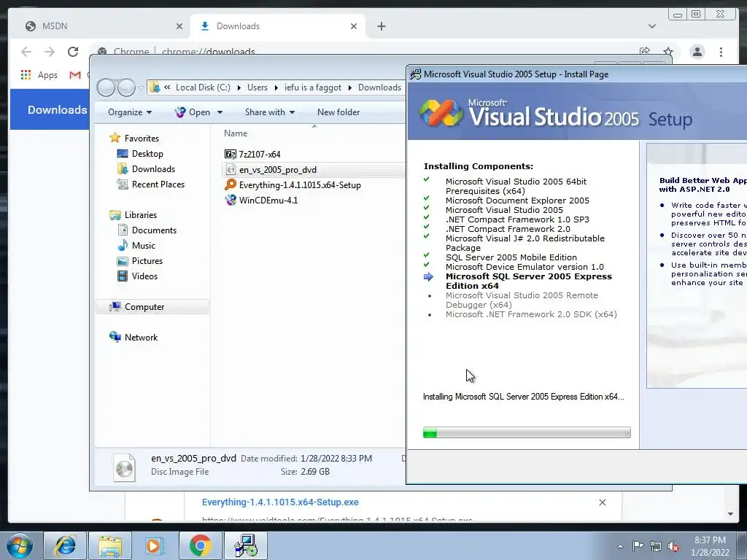Open network tray icon
This screenshot has width=747, height=560.
point(656,546)
